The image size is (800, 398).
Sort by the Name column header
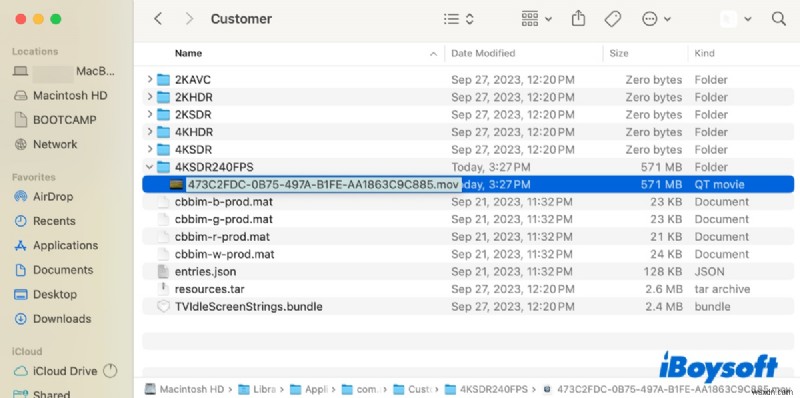click(x=188, y=53)
